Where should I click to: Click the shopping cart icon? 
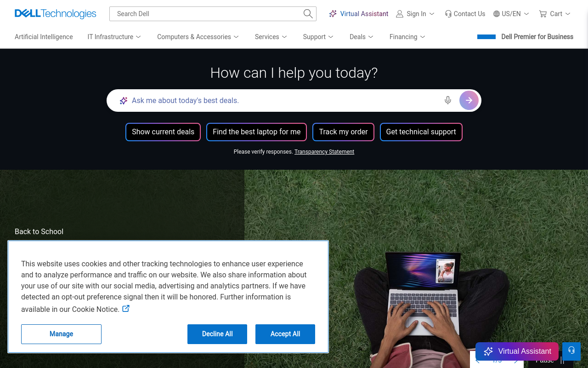(543, 14)
